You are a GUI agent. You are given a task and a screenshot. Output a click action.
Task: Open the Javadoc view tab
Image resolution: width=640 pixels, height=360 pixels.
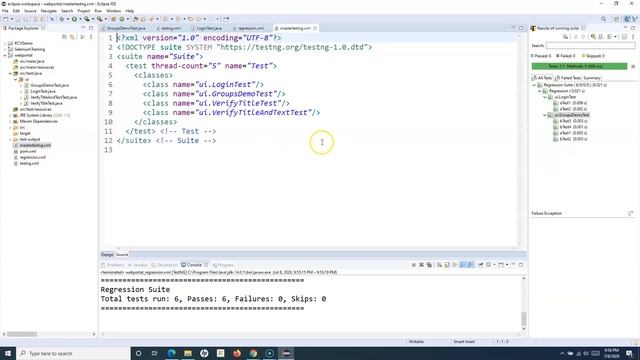click(x=138, y=265)
